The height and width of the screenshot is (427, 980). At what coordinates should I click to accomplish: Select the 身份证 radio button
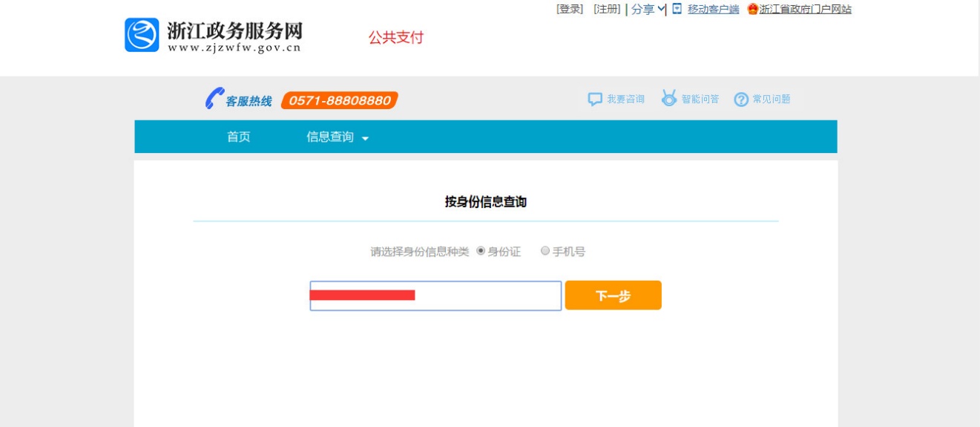(x=481, y=251)
